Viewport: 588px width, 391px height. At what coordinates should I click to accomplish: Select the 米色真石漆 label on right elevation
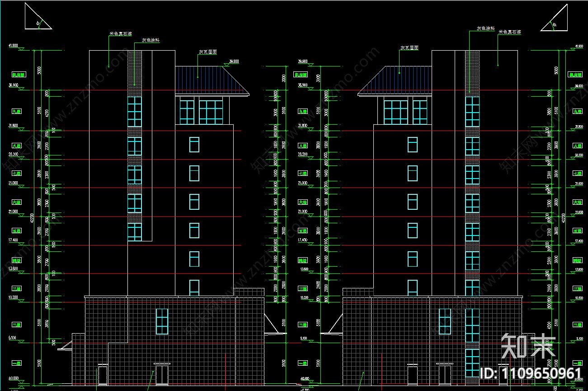[x=510, y=32]
